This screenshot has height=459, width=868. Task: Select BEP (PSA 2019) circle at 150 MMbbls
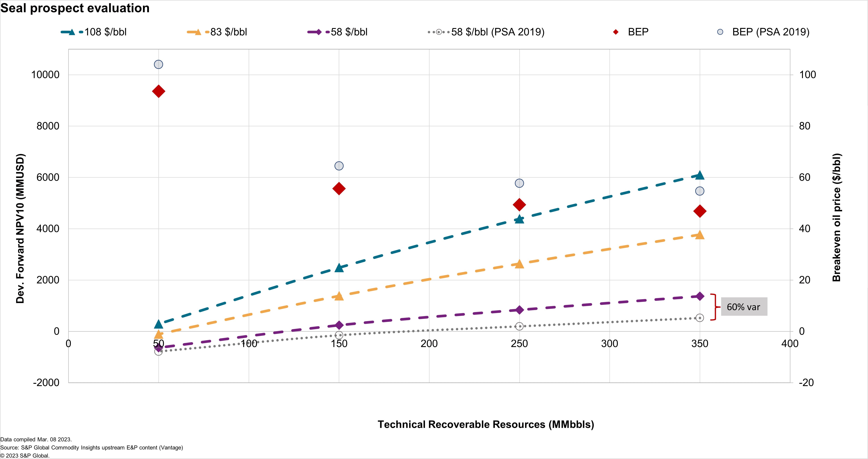[x=339, y=166]
